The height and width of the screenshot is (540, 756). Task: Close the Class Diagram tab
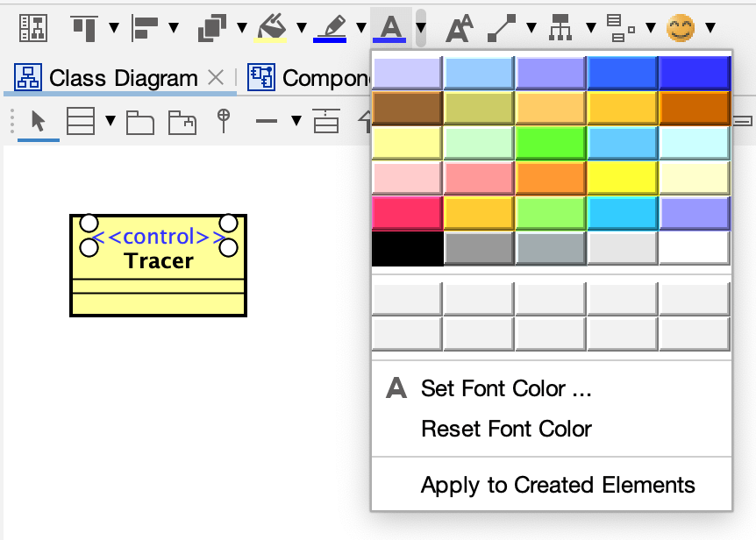[x=216, y=77]
